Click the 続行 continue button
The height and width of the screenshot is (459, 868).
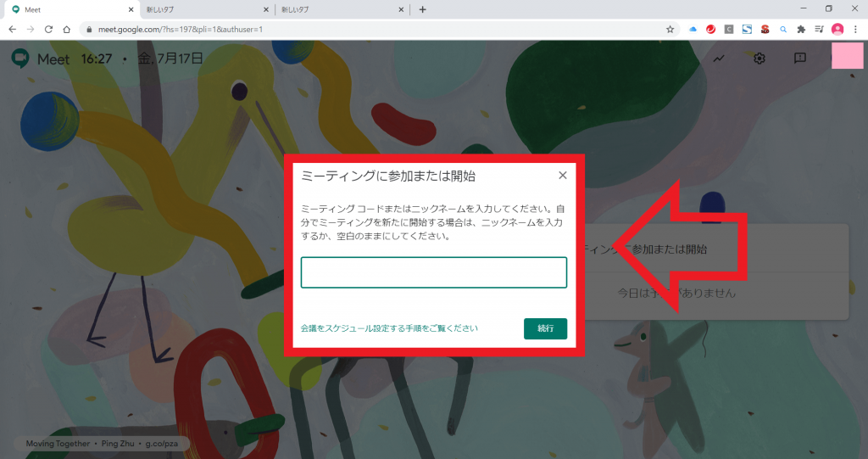coord(545,328)
